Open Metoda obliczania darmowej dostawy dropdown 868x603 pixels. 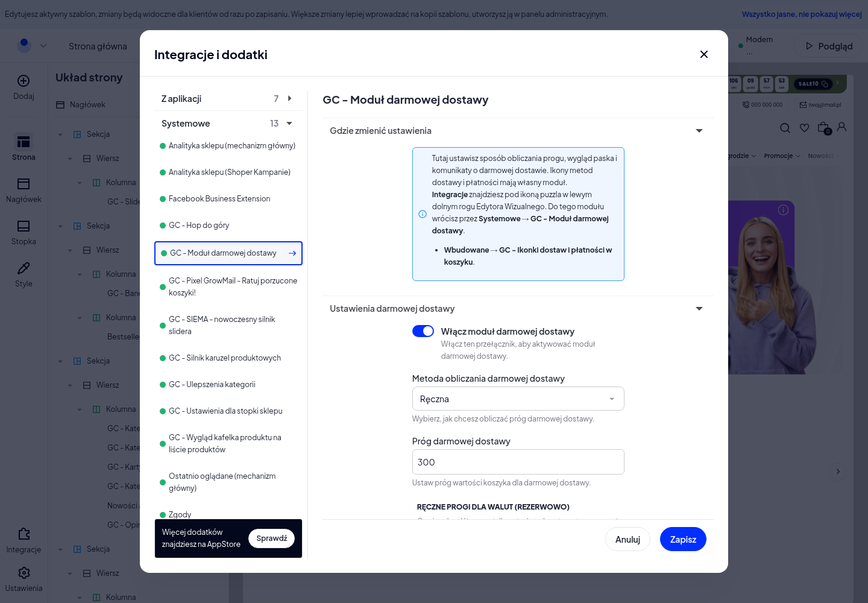click(518, 399)
